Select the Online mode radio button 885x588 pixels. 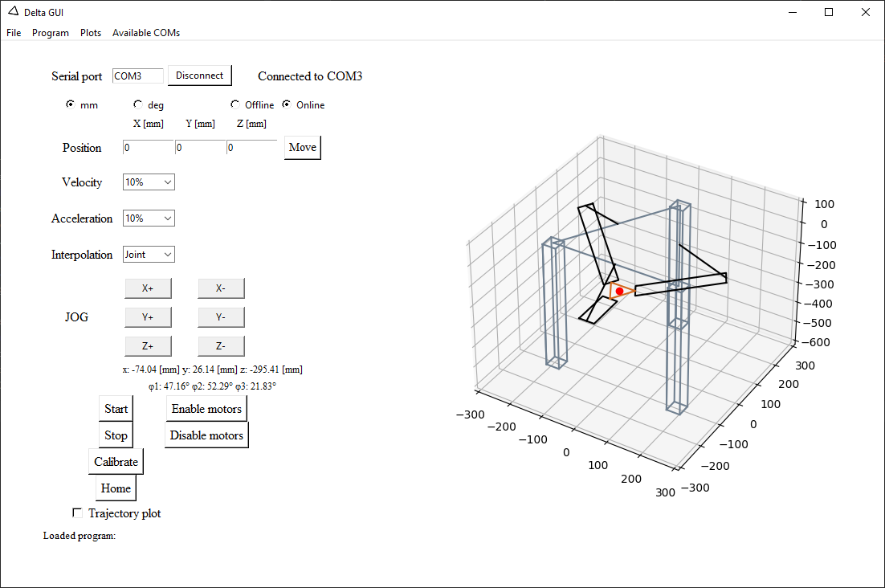click(287, 104)
